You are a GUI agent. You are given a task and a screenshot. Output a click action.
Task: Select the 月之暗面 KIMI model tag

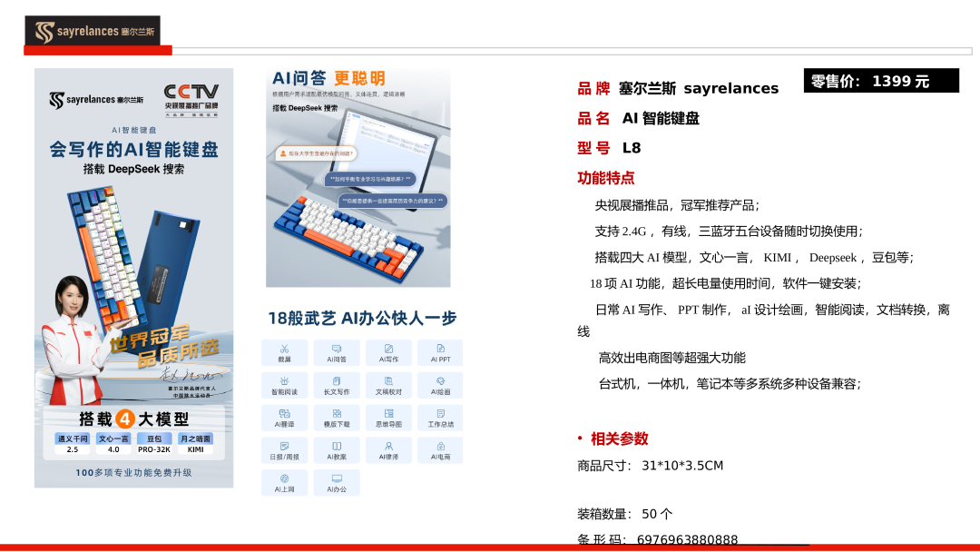coord(195,443)
